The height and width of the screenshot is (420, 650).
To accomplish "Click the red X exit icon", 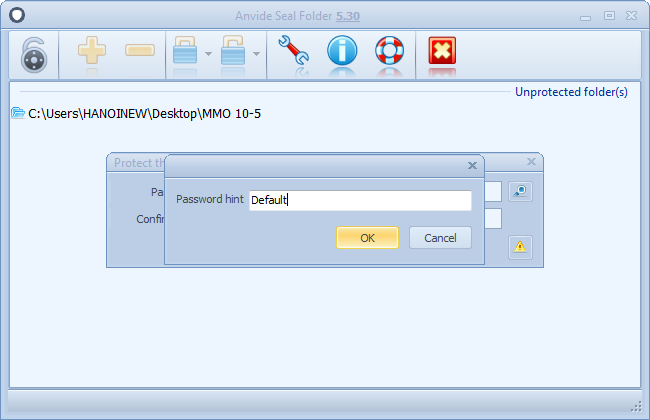I will click(440, 52).
